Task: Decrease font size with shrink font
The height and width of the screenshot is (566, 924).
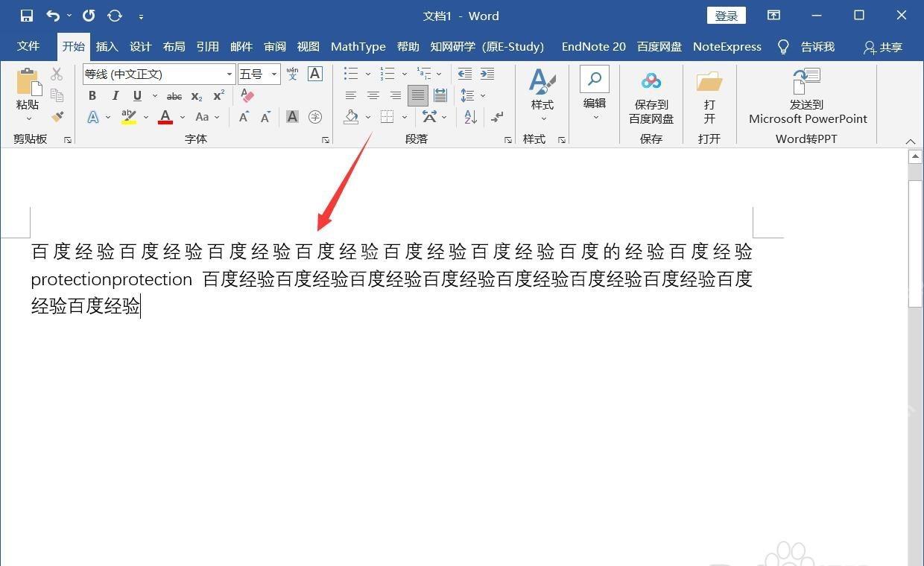Action: 266,117
